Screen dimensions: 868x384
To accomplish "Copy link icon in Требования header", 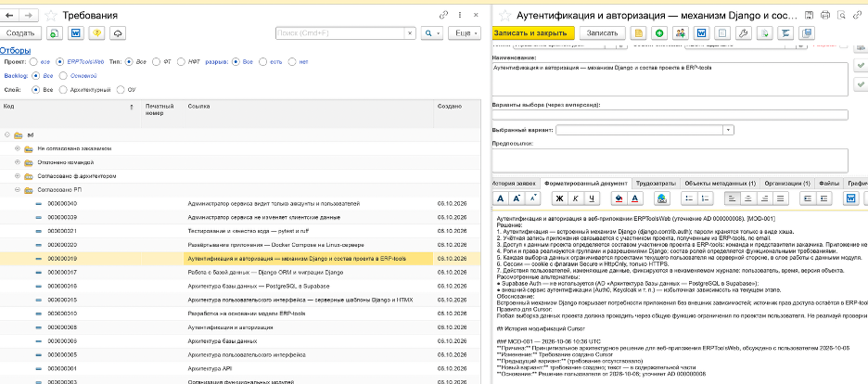I will click(443, 16).
